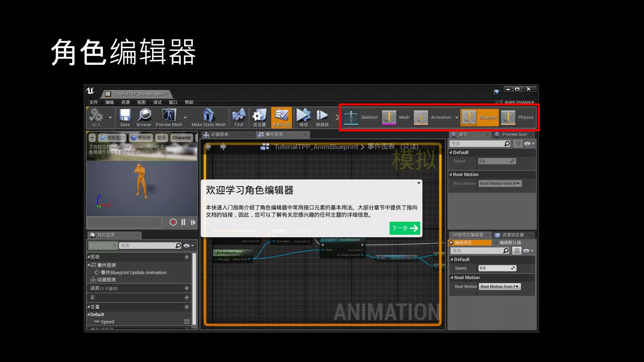Expand the Animation mode dropdown arrow
This screenshot has height=362, width=644.
click(457, 118)
